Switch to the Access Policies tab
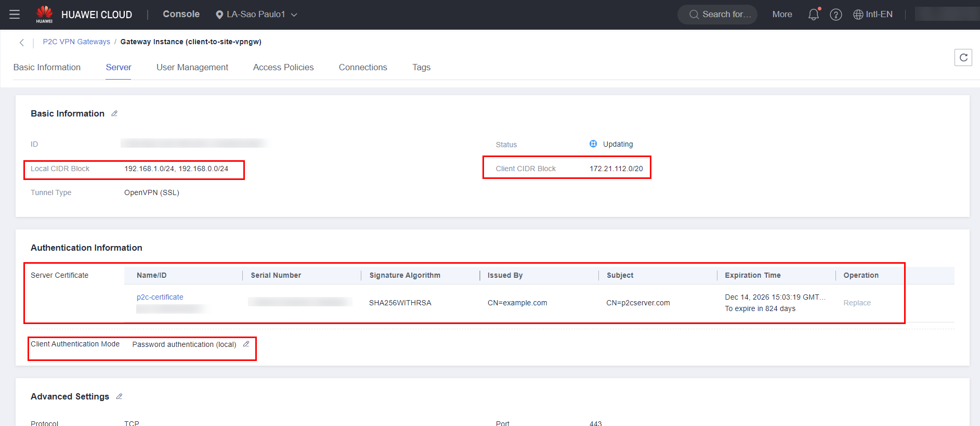This screenshot has width=980, height=426. click(283, 67)
